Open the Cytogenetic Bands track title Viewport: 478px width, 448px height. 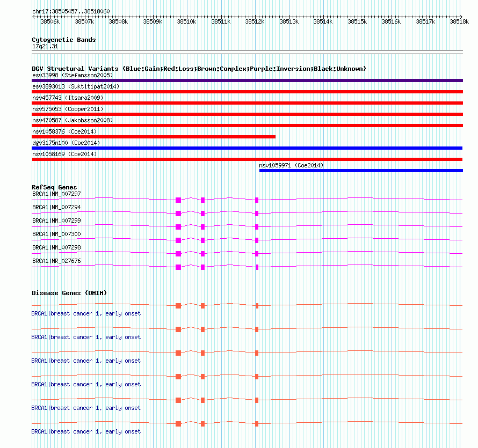(x=64, y=40)
